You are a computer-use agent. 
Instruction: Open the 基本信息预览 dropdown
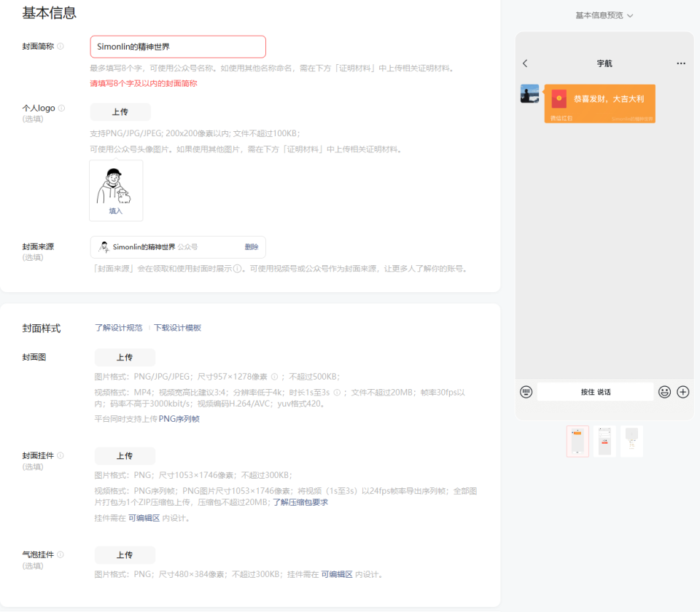coord(604,15)
